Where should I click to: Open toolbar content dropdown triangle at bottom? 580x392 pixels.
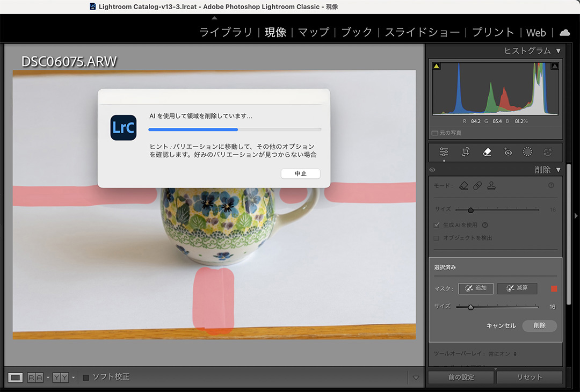click(416, 378)
